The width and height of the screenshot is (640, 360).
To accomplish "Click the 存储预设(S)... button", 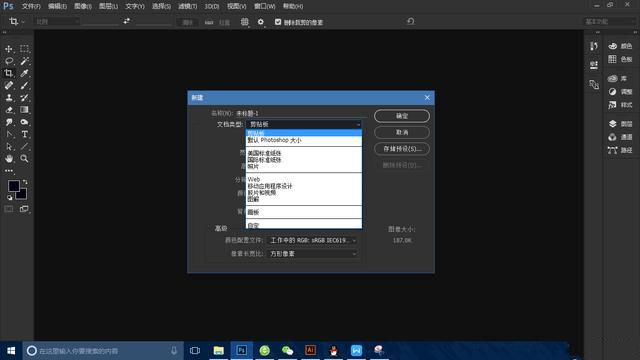I will pyautogui.click(x=402, y=149).
